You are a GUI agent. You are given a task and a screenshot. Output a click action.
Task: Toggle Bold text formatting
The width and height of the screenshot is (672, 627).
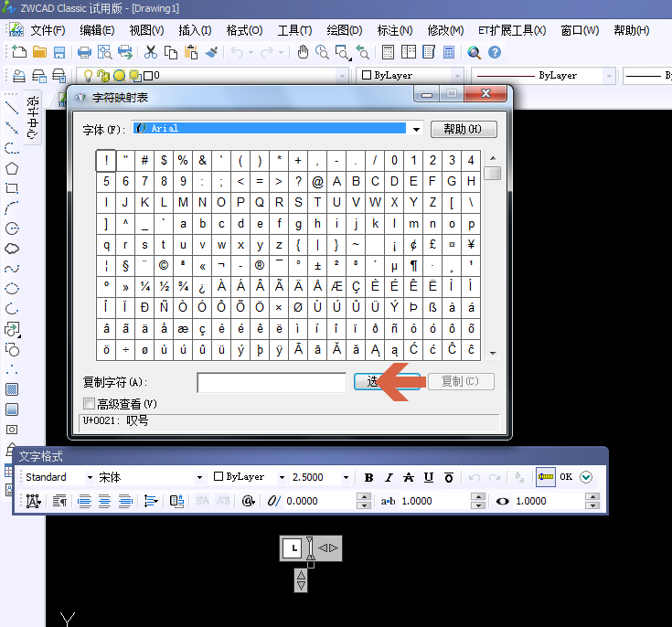(369, 477)
